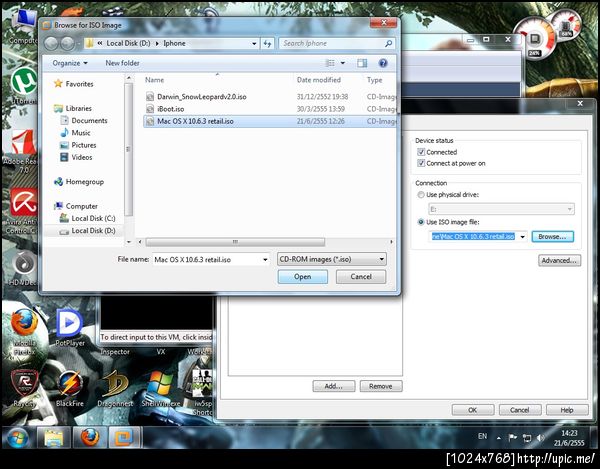Open the File name dropdown

[x=265, y=260]
